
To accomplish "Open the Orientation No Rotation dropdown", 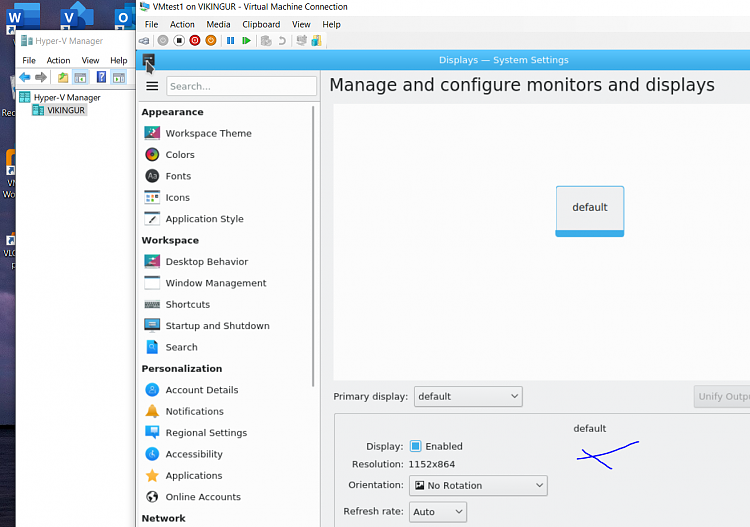I will pyautogui.click(x=478, y=485).
